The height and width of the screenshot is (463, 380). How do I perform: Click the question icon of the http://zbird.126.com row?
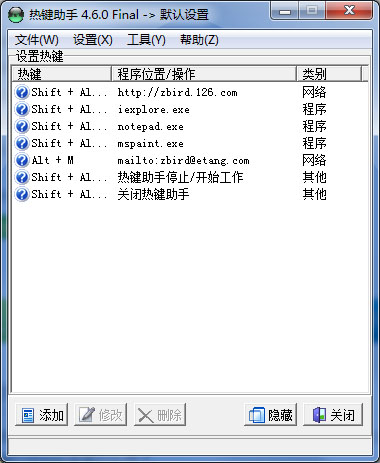click(22, 92)
